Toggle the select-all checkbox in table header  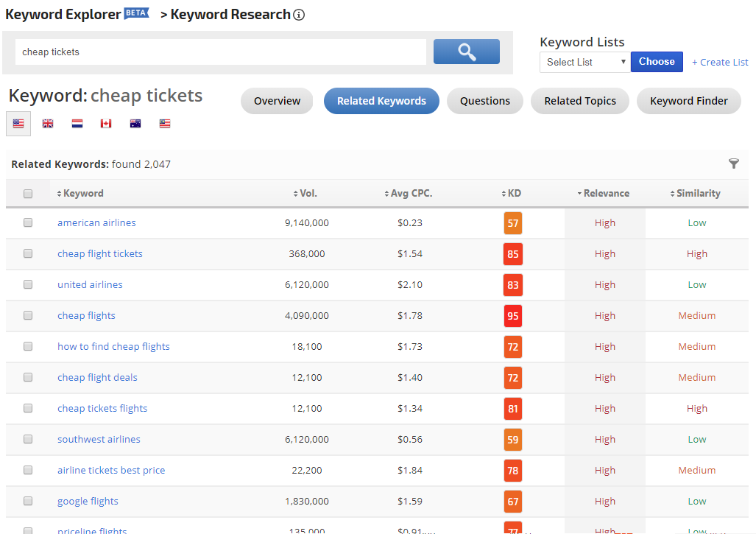(x=28, y=194)
